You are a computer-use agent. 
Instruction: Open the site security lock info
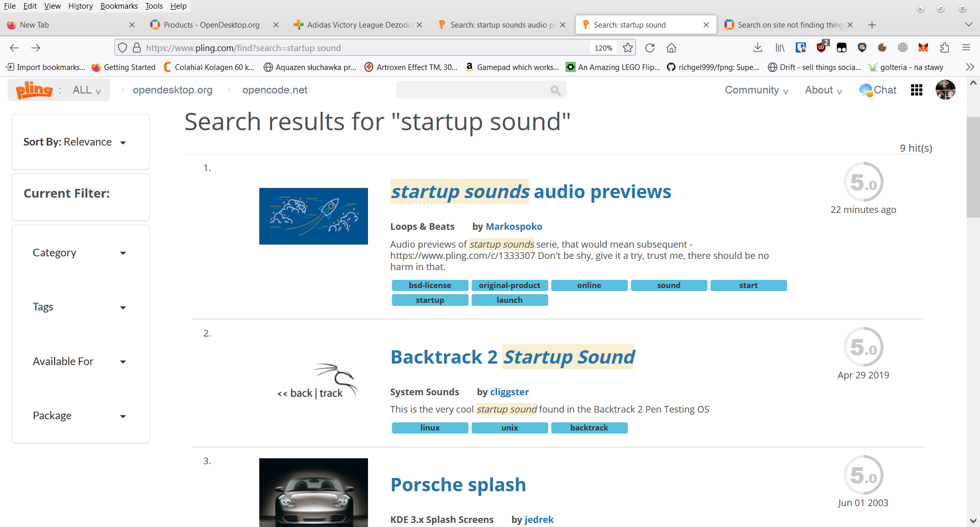pos(137,47)
